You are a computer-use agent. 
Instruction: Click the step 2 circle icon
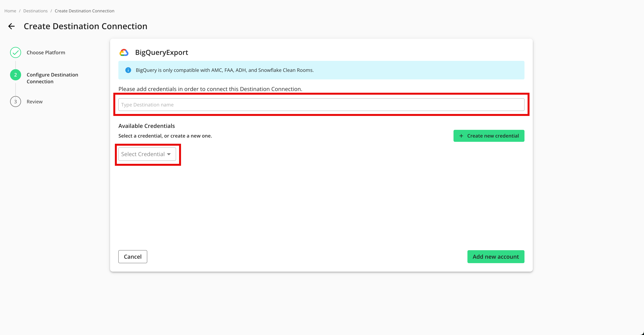click(x=15, y=75)
